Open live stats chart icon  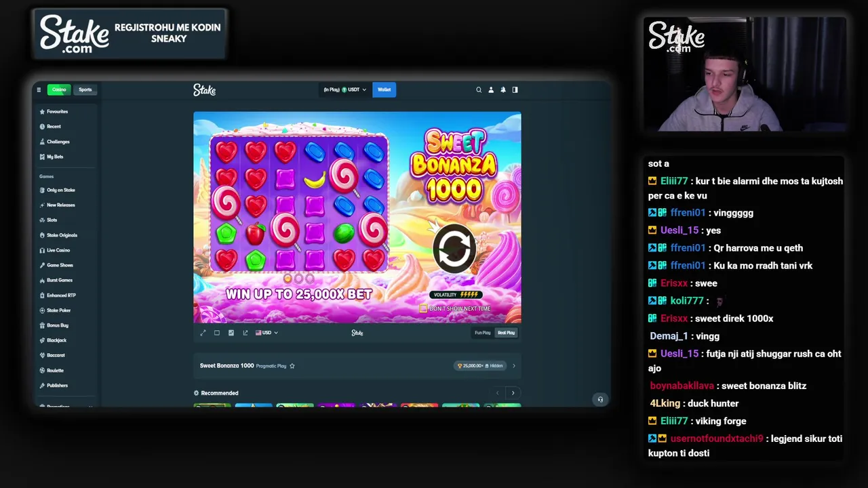tap(231, 333)
